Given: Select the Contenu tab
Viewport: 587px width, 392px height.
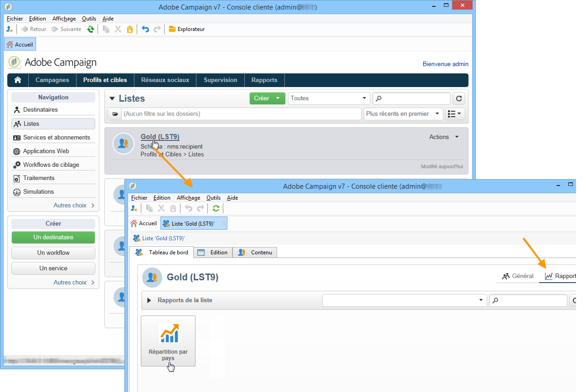Looking at the screenshot, I should [x=255, y=253].
